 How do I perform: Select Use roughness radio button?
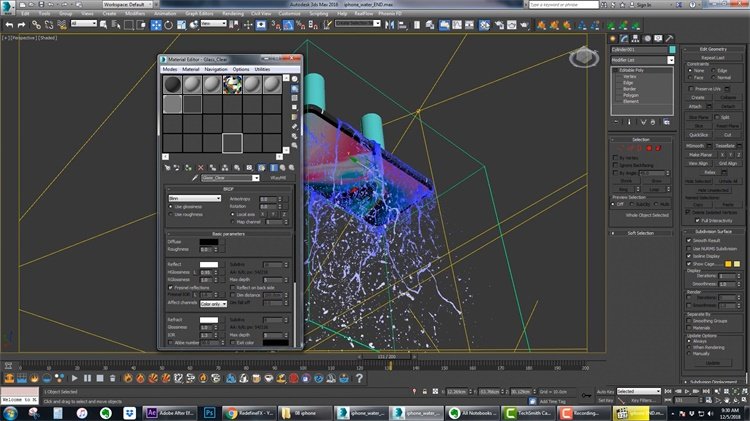171,214
